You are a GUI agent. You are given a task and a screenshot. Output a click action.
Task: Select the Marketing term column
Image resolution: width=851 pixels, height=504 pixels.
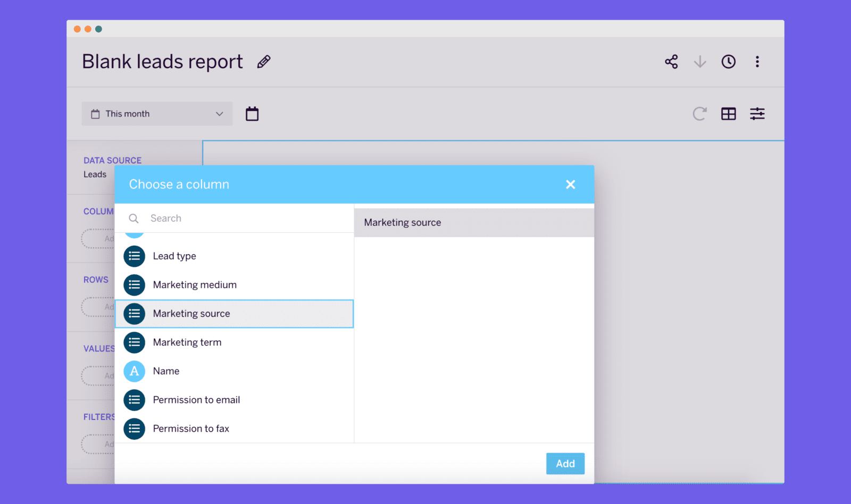pyautogui.click(x=187, y=342)
